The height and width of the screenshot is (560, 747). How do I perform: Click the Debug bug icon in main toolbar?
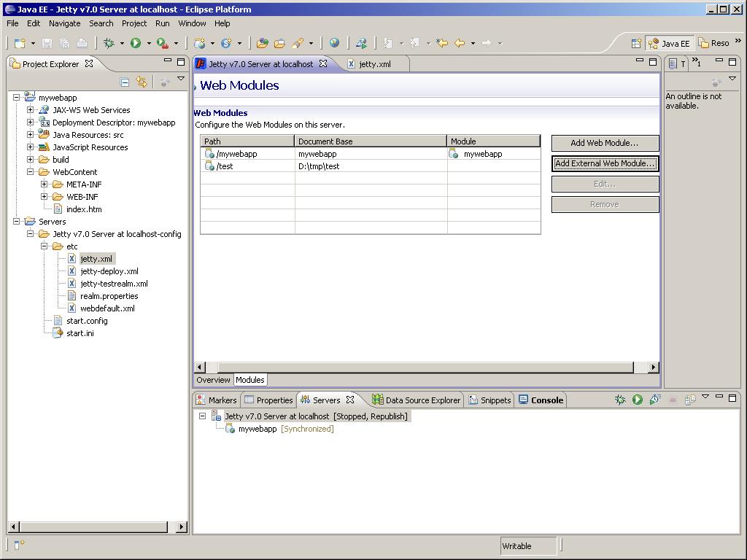(109, 43)
